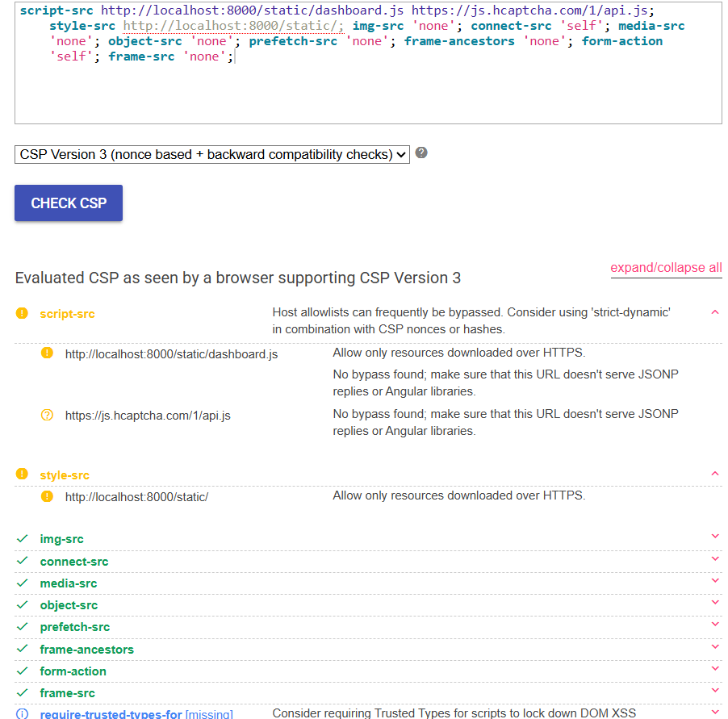Expand the frame-ancestors directive chevron

[714, 647]
